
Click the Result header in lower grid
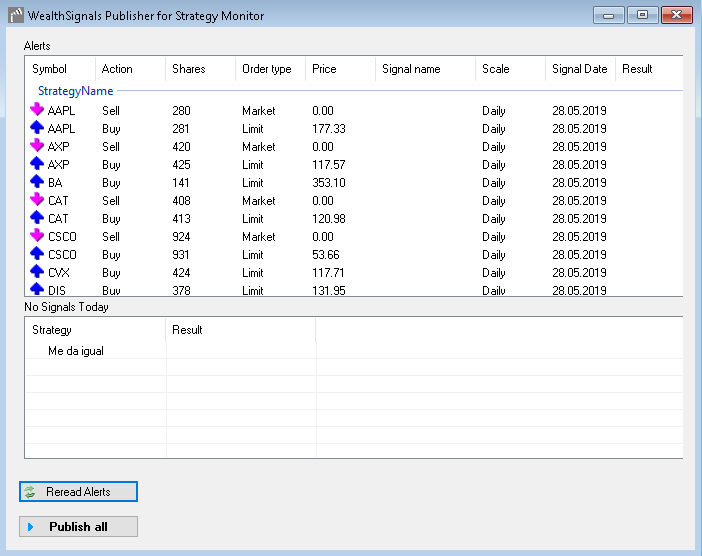[x=187, y=329]
